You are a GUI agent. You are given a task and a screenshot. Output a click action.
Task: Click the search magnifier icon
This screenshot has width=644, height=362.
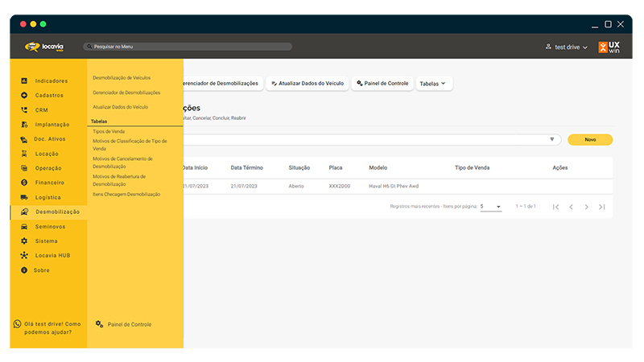89,47
